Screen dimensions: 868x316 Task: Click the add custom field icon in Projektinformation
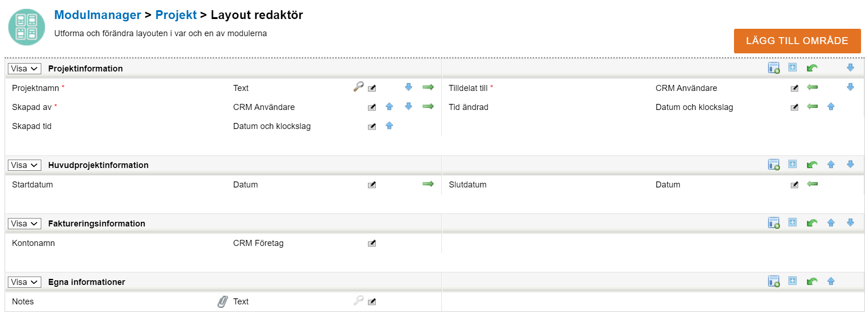(773, 68)
